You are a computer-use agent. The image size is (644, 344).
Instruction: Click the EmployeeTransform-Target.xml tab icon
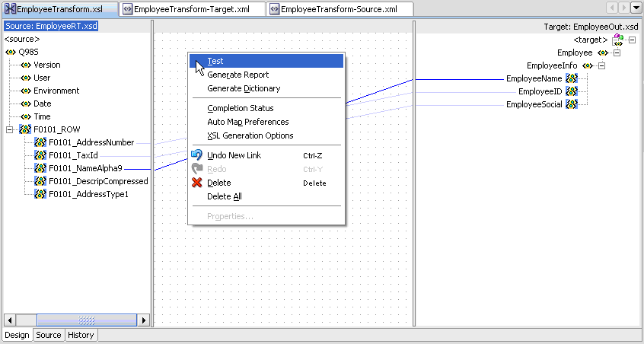(x=128, y=9)
